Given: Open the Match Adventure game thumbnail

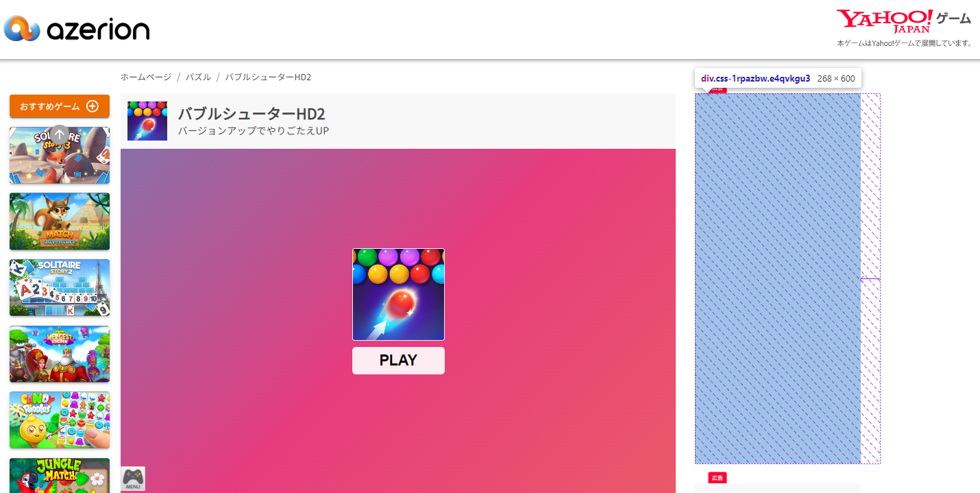Looking at the screenshot, I should coord(59,221).
